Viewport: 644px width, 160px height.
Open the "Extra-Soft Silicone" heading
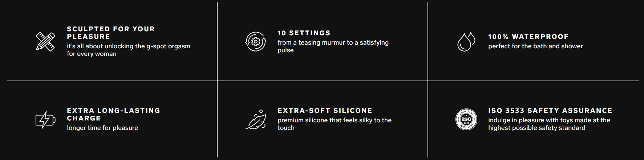coord(325,111)
